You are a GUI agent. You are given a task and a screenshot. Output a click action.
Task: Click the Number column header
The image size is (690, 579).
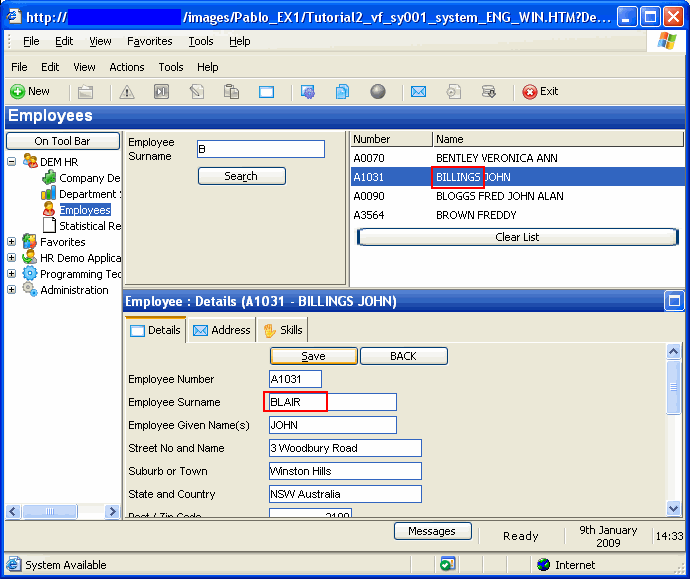(x=391, y=139)
